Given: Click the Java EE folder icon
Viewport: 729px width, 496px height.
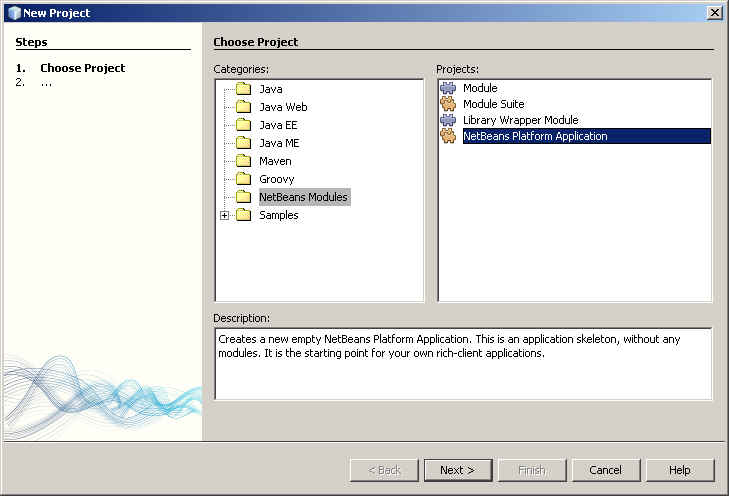Looking at the screenshot, I should [x=244, y=125].
